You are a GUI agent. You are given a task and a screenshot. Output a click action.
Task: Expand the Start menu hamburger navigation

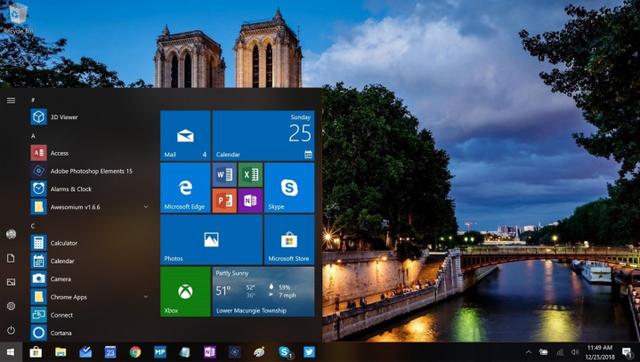click(11, 100)
